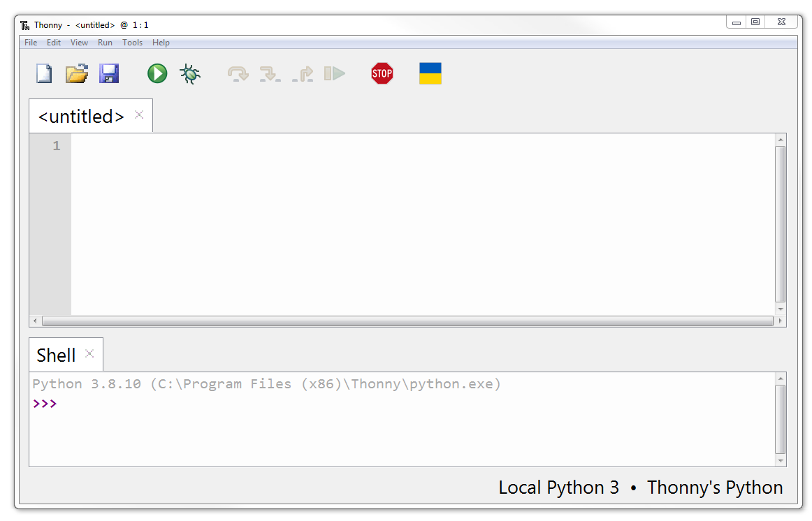
Task: Open the File menu
Action: tap(31, 43)
